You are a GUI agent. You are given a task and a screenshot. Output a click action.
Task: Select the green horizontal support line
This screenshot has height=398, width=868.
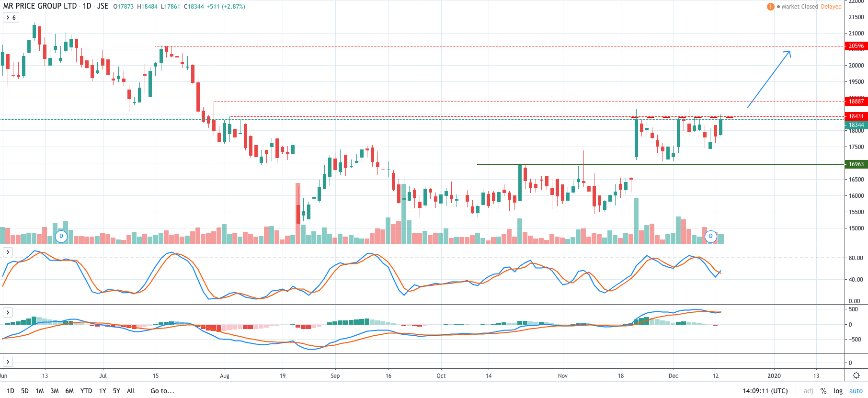tap(660, 164)
